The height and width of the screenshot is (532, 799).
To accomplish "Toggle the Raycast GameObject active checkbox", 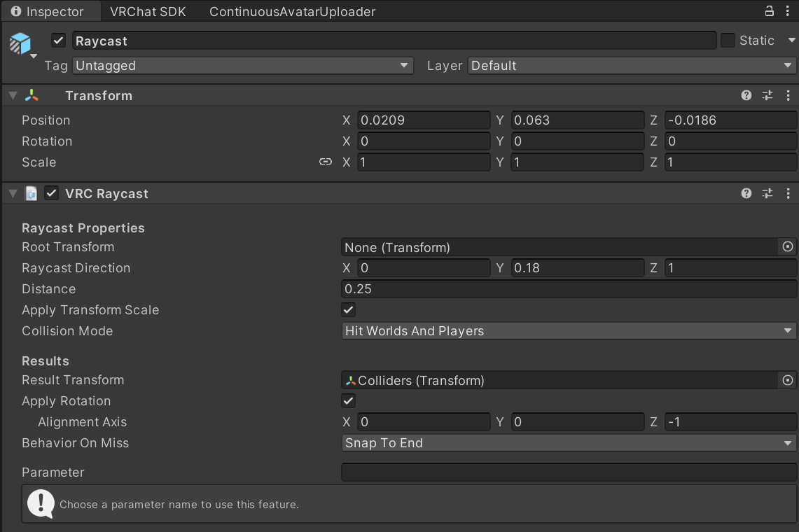I will (59, 41).
